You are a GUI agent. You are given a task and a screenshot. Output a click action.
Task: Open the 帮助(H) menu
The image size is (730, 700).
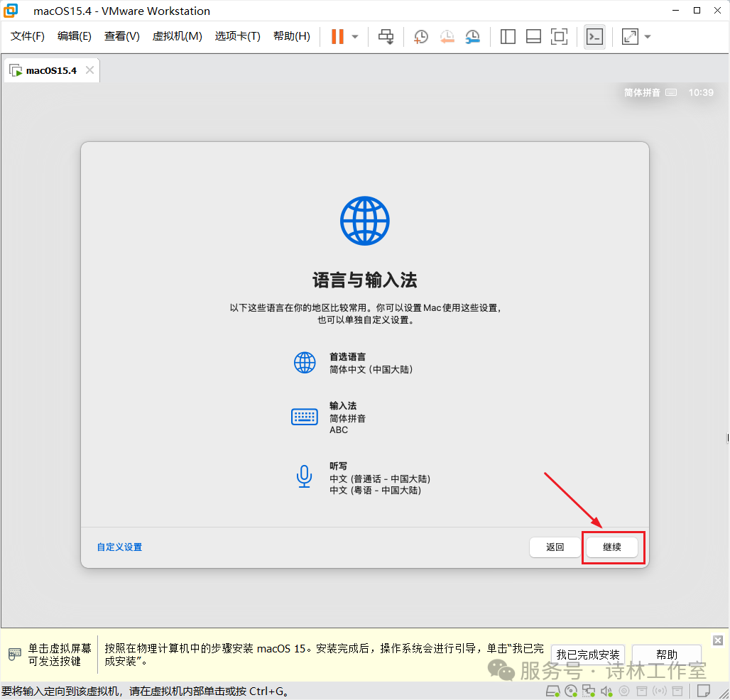point(292,35)
